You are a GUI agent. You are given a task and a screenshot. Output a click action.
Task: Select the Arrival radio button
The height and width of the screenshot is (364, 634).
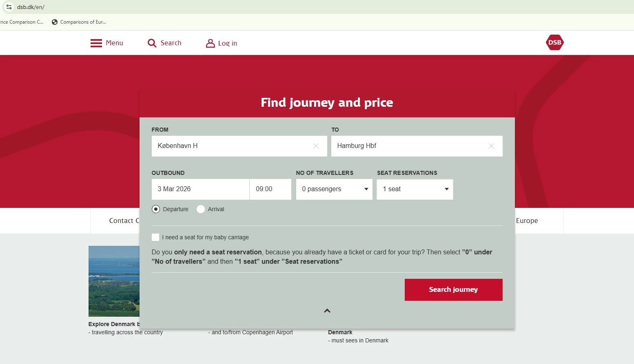[x=201, y=209]
